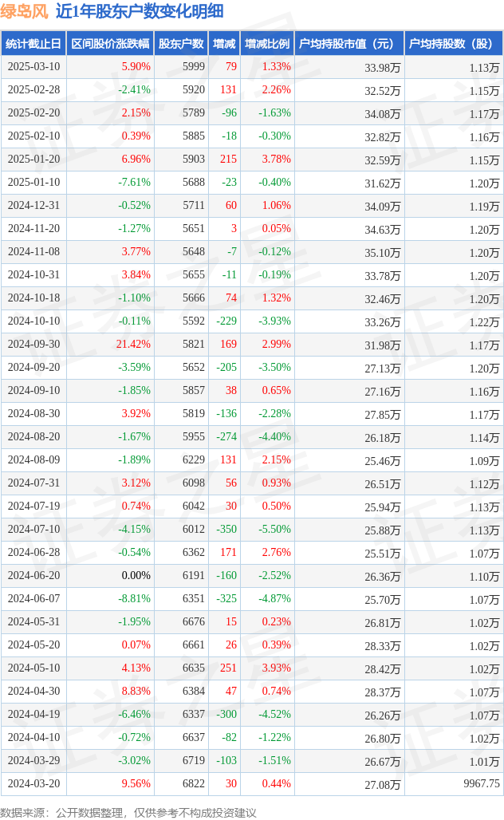Click the 近1年股东户数变化明细 title text

pos(140,11)
